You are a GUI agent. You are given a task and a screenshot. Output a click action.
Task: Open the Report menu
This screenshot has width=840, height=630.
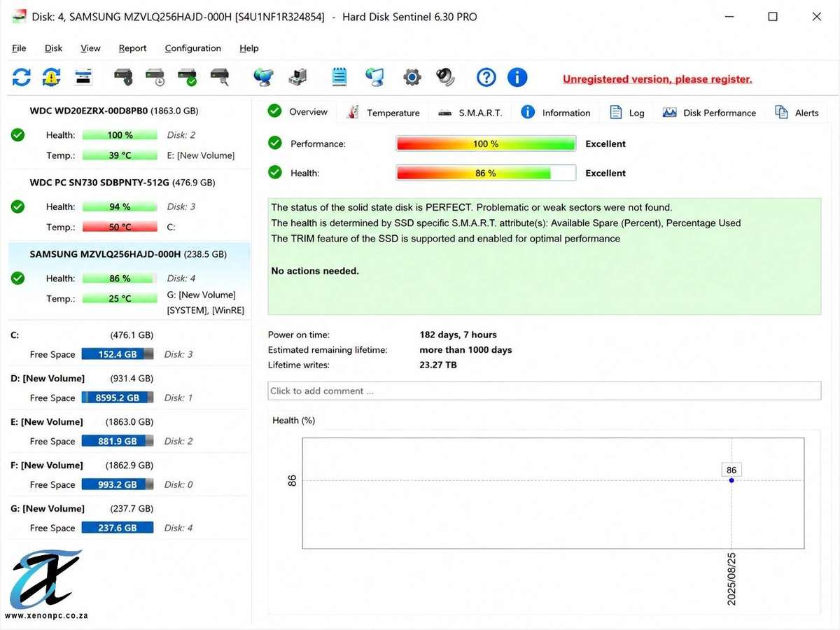click(x=132, y=48)
